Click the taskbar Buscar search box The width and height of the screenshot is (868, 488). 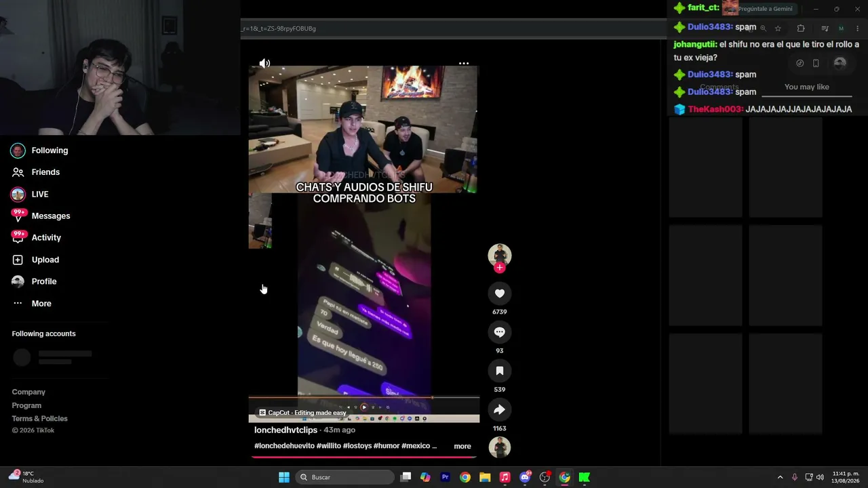(344, 477)
